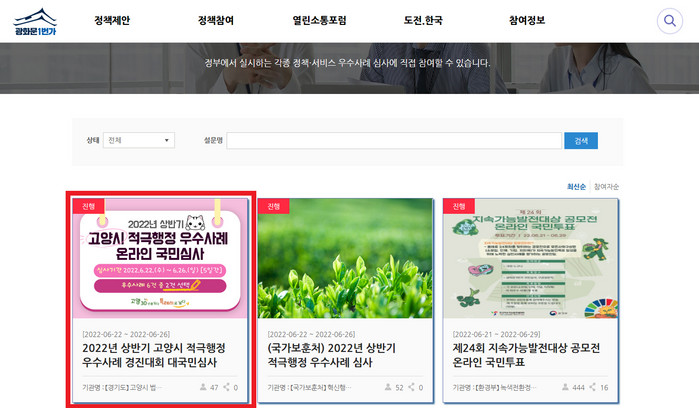The height and width of the screenshot is (408, 699).
Task: Focus the 설문명 search input field
Action: (393, 140)
